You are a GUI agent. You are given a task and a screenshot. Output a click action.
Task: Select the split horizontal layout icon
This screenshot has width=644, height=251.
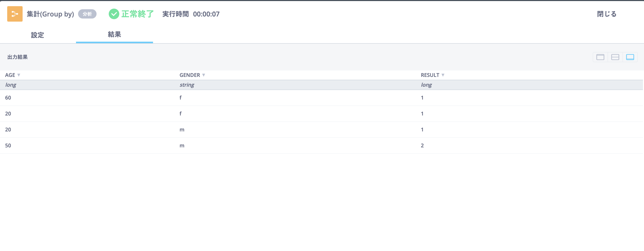point(615,57)
